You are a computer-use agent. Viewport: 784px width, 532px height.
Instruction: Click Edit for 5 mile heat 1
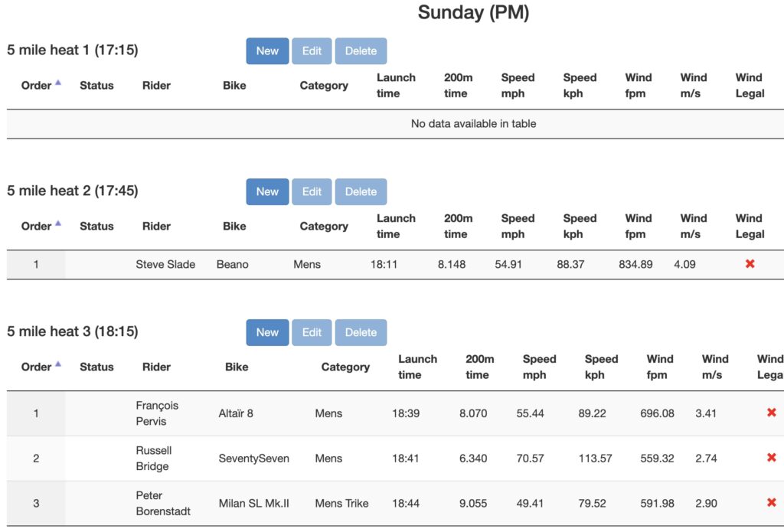coord(312,51)
